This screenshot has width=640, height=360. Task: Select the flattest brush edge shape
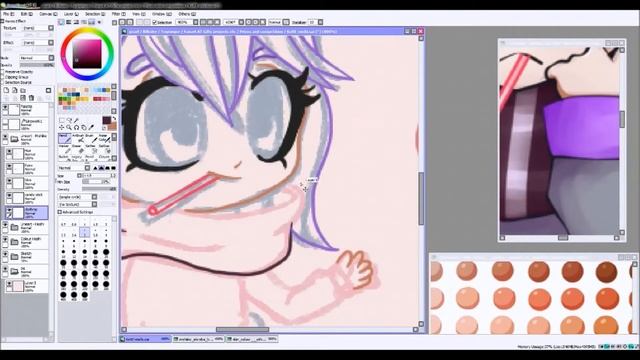(x=113, y=168)
